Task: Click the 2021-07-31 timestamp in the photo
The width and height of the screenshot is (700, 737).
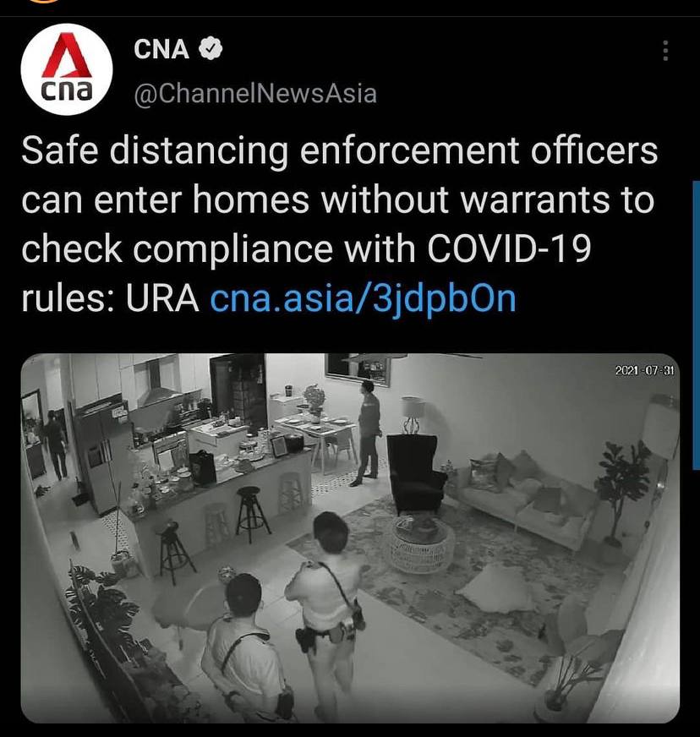Action: (x=644, y=371)
